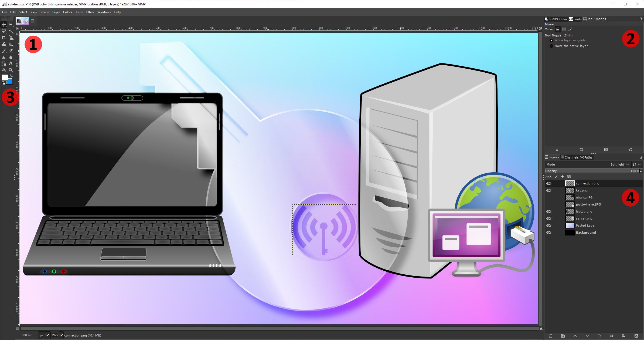Toggle visibility of server.png layer
Image resolution: width=644 pixels, height=340 pixels.
[549, 218]
